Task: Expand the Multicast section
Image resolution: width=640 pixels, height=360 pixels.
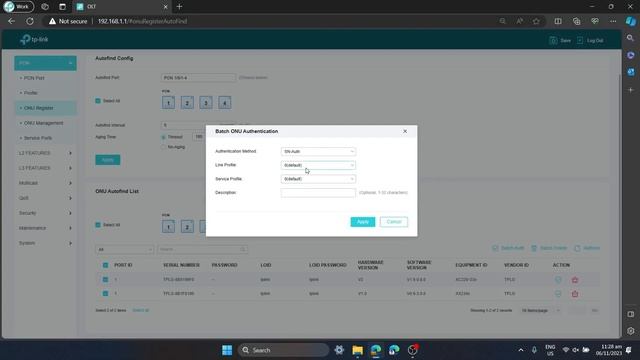Action: 45,183
